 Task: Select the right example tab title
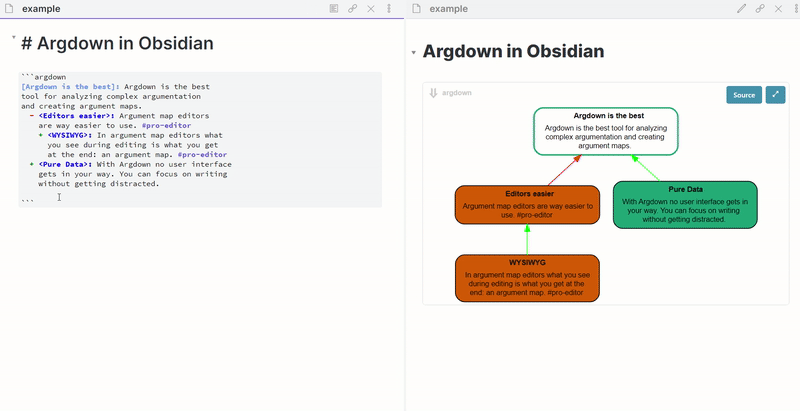coord(448,9)
